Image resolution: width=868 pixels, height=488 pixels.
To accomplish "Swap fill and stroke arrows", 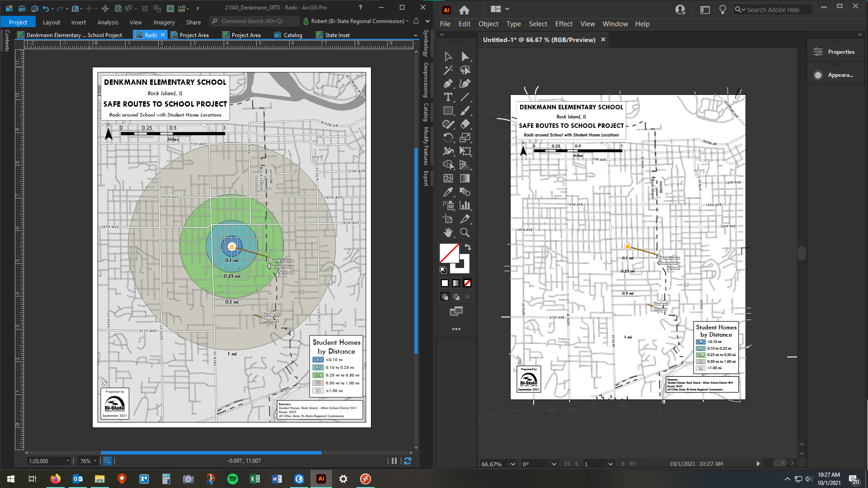I will 468,247.
